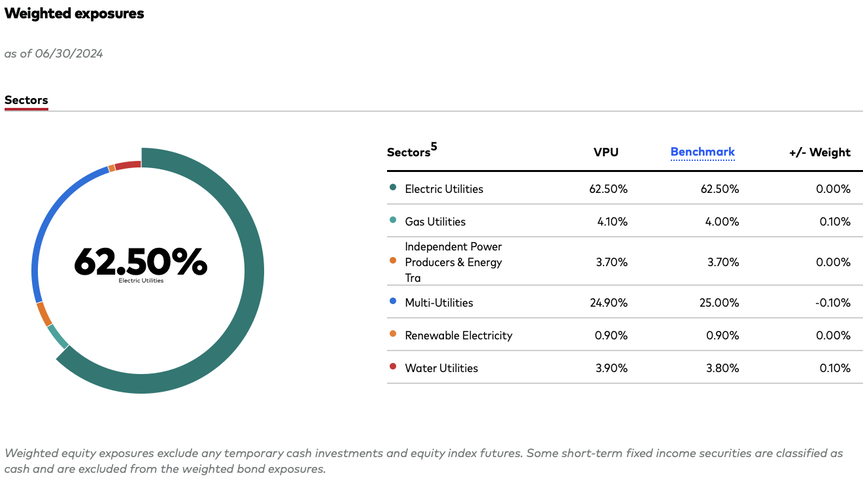The image size is (863, 480).
Task: Click the +/- Weight column header
Action: tap(819, 153)
